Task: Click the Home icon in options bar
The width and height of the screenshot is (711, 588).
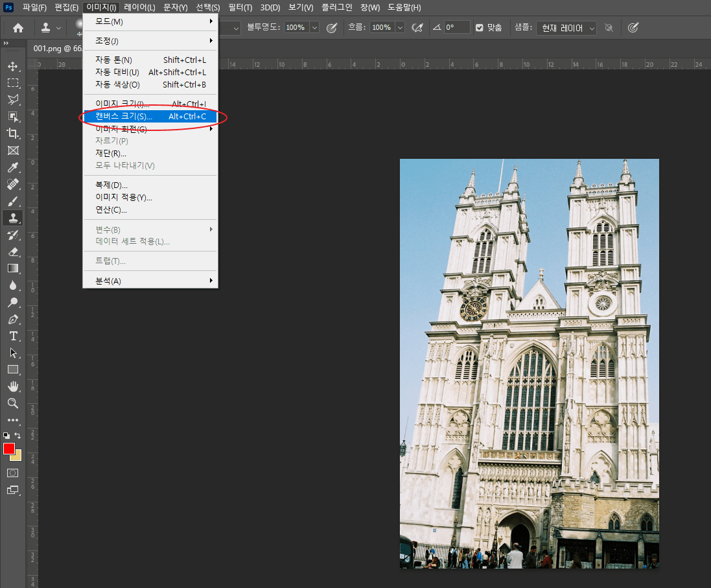Action: 18,28
